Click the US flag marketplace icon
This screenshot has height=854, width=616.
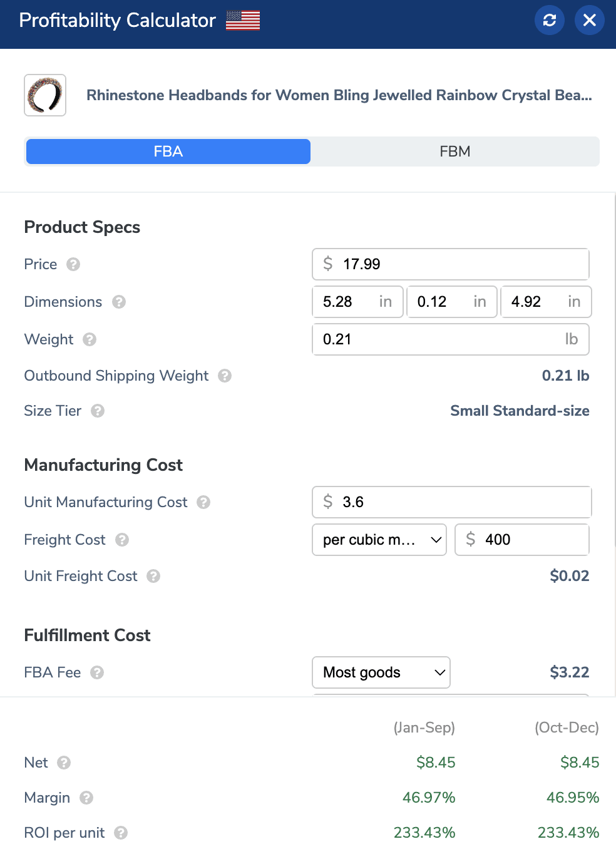pos(243,21)
